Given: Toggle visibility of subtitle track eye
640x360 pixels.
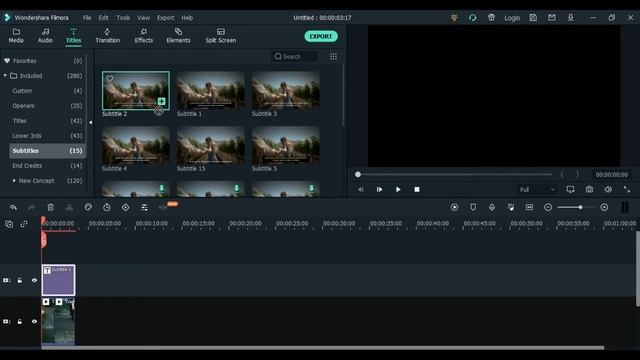Looking at the screenshot, I should [34, 280].
